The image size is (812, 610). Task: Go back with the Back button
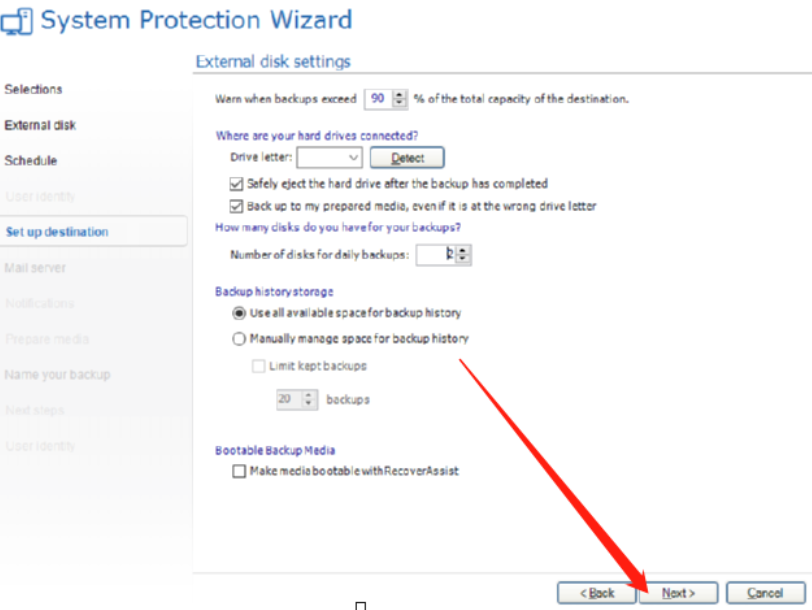[597, 592]
